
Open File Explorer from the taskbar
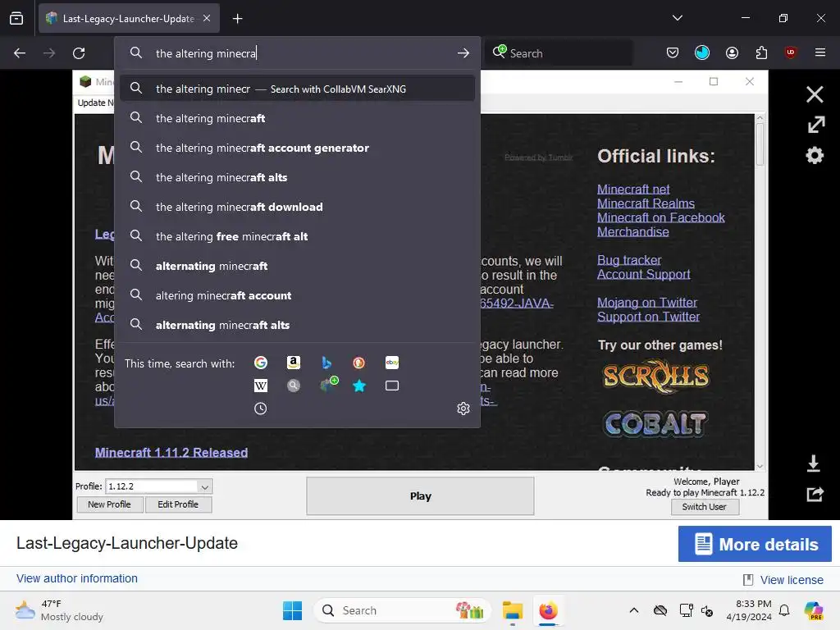[512, 610]
